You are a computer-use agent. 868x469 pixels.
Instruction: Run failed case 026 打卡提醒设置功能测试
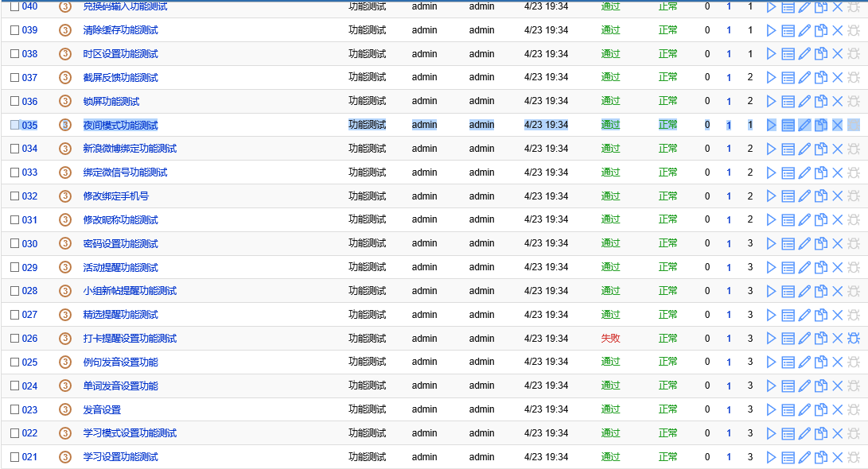771,339
